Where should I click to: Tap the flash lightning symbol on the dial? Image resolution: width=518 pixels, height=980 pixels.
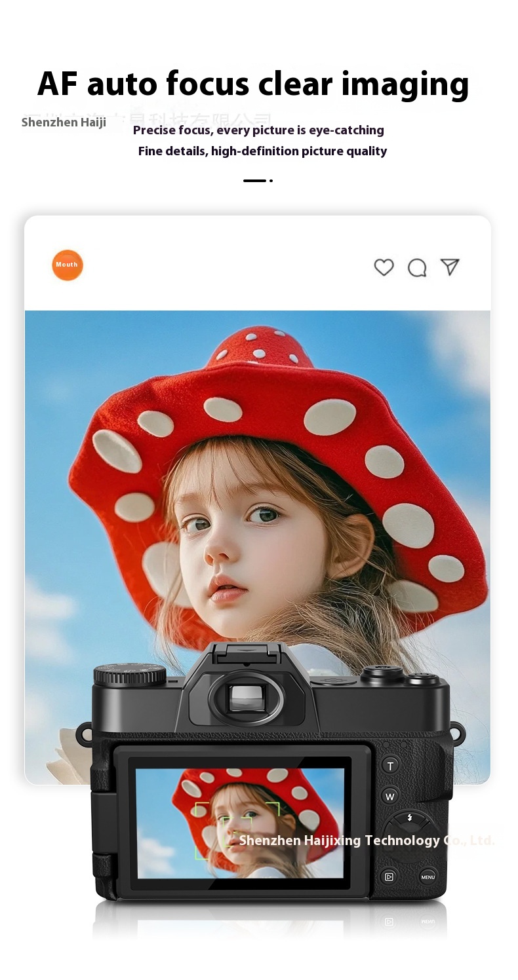[409, 818]
